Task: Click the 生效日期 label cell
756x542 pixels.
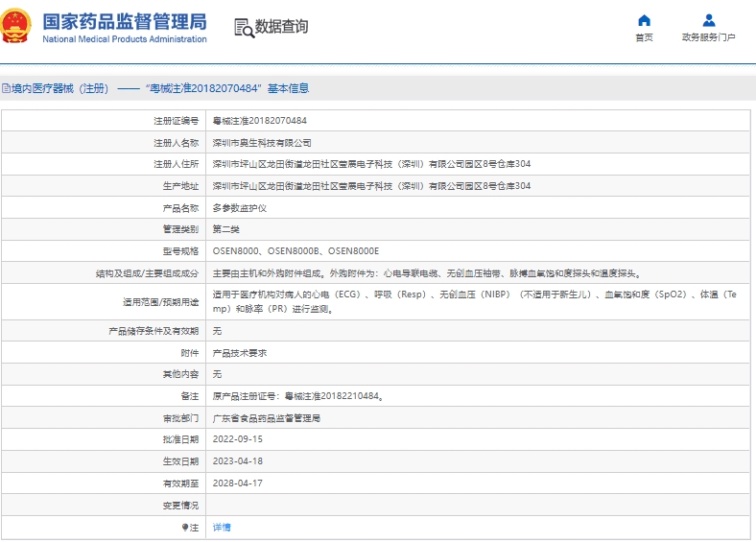Action: (104, 461)
